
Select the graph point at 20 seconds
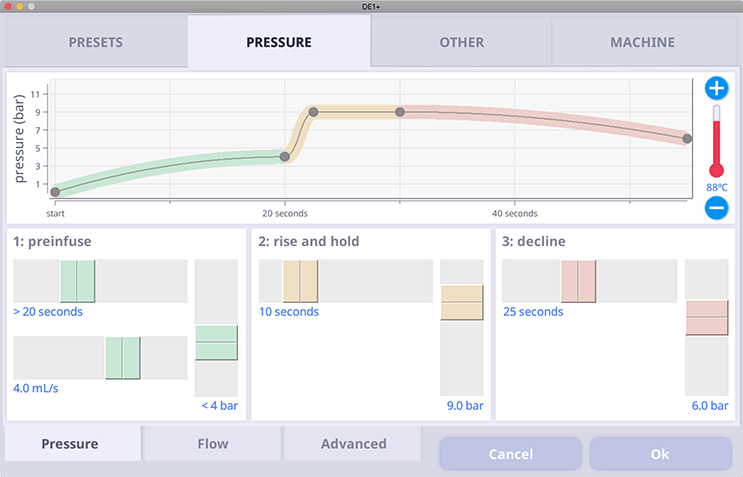click(285, 157)
